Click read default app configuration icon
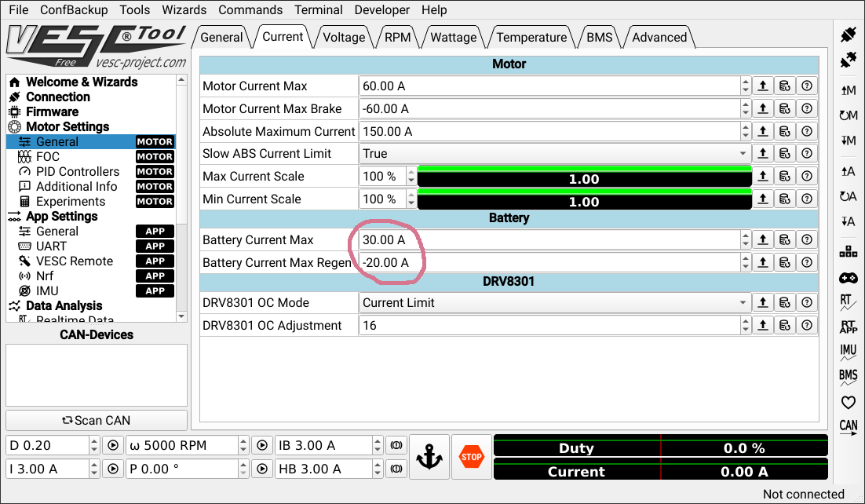 848,196
